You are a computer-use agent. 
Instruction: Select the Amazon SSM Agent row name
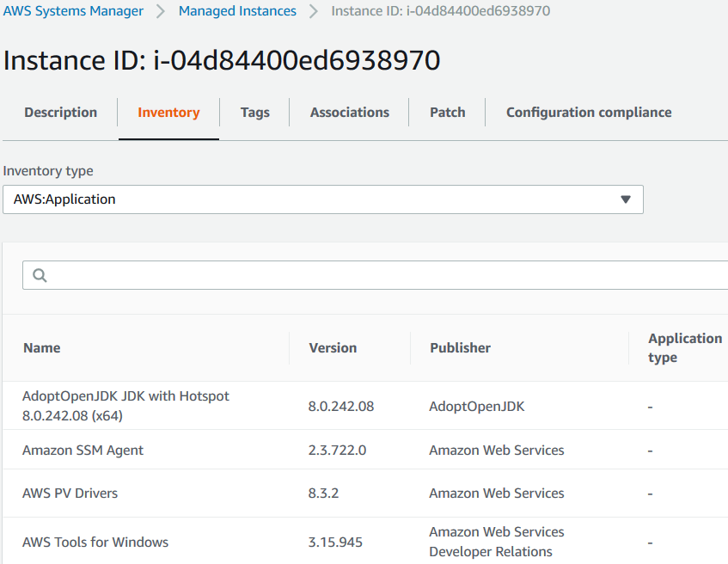(83, 451)
